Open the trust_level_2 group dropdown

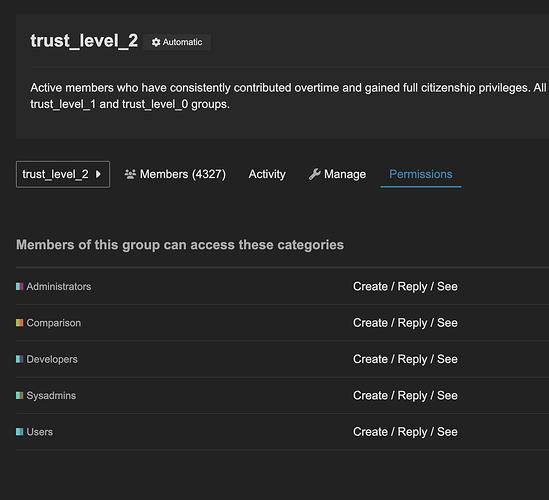tap(63, 174)
